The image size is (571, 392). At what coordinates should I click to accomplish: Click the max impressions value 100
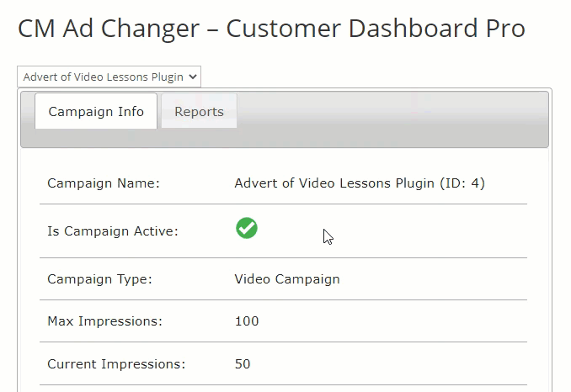[247, 321]
